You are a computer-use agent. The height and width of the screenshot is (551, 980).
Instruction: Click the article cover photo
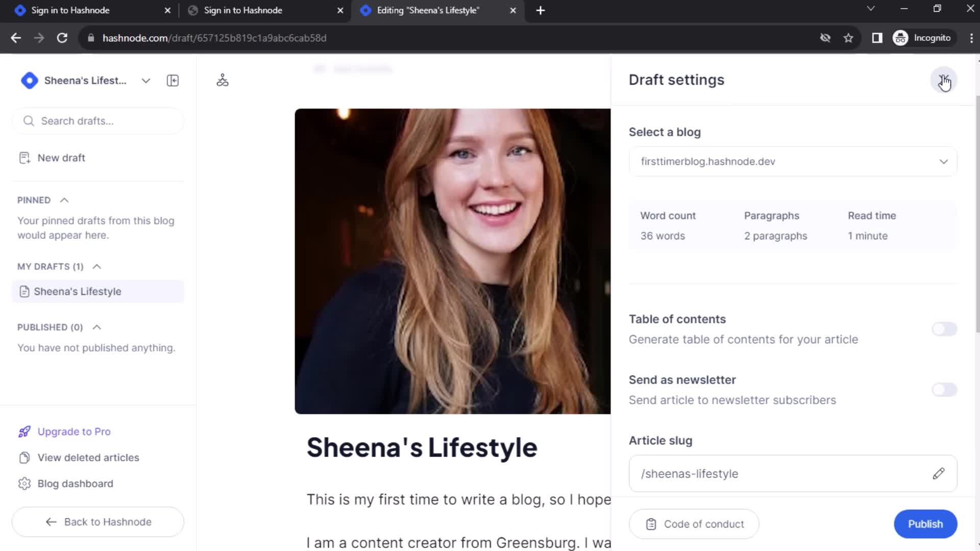[452, 261]
